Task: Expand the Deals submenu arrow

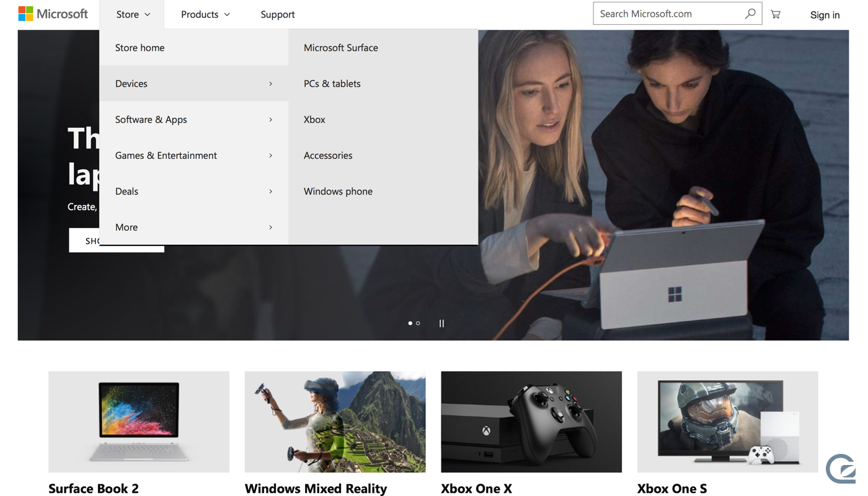Action: click(x=270, y=192)
